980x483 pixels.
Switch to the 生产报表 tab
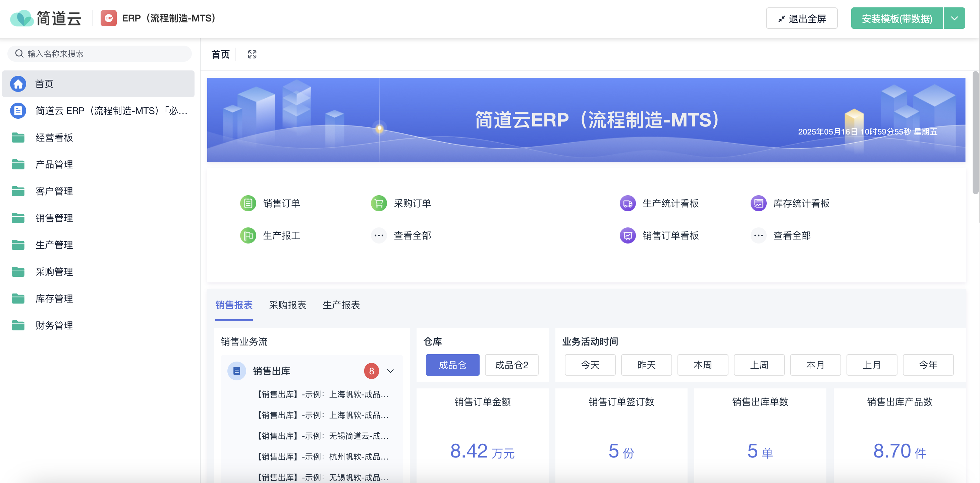pos(341,305)
